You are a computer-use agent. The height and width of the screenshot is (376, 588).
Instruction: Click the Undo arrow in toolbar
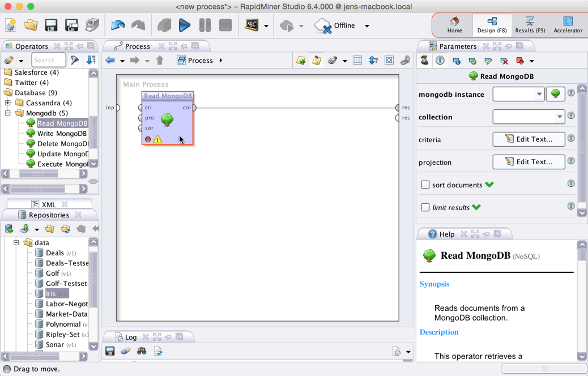click(x=118, y=25)
